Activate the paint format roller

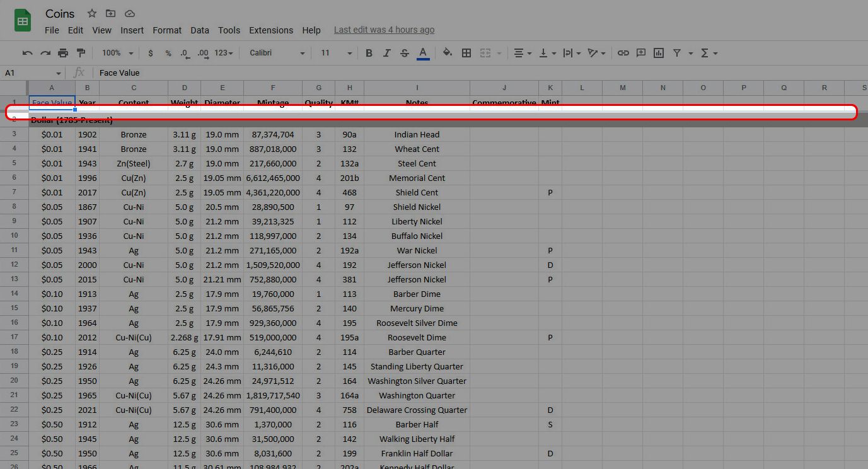click(x=81, y=53)
